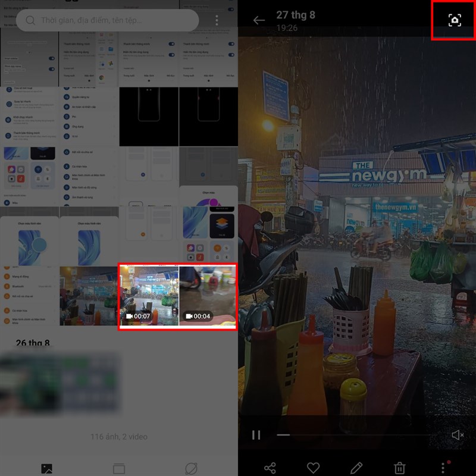The image size is (476, 476).
Task: Favorite the video using the heart icon
Action: [314, 467]
